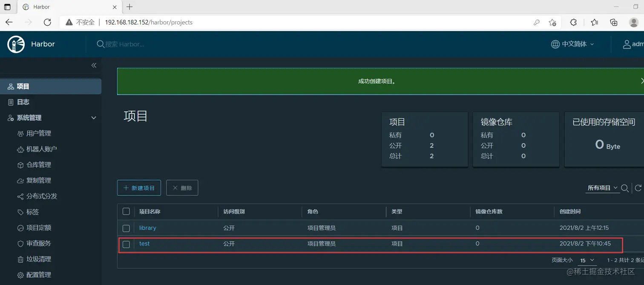Open the test project link
The width and height of the screenshot is (644, 285).
(x=144, y=244)
